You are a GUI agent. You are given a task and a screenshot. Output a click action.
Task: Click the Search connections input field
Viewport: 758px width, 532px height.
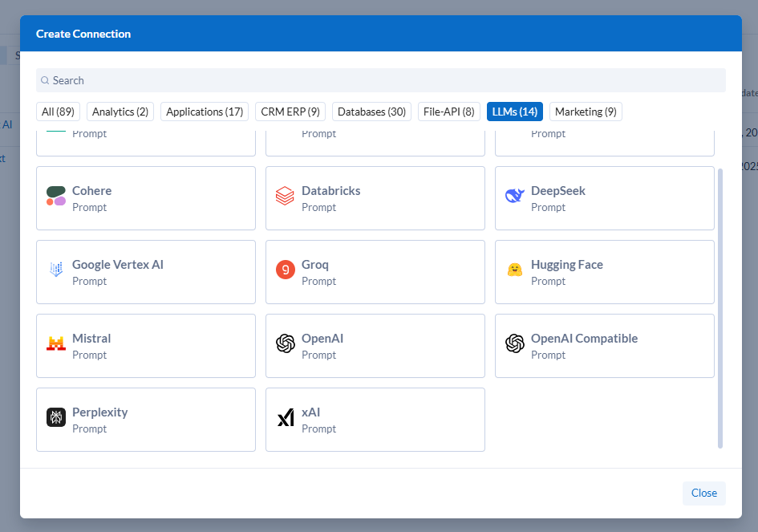(381, 80)
